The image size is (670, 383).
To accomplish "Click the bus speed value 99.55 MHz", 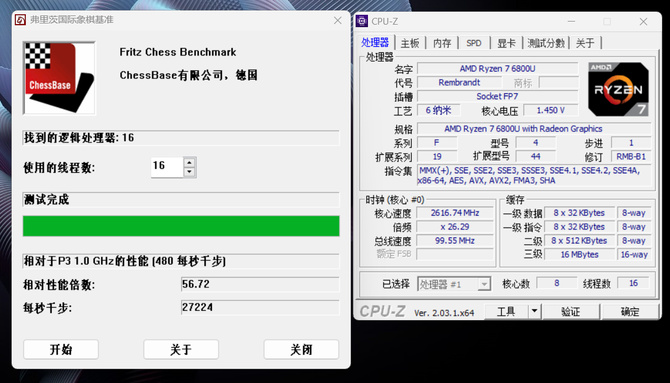I will 455,241.
